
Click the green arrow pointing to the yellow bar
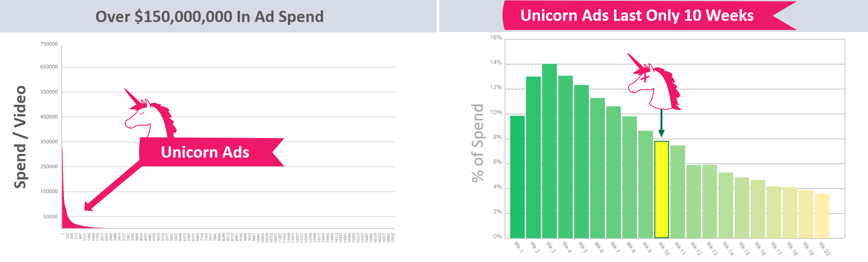coord(661,123)
